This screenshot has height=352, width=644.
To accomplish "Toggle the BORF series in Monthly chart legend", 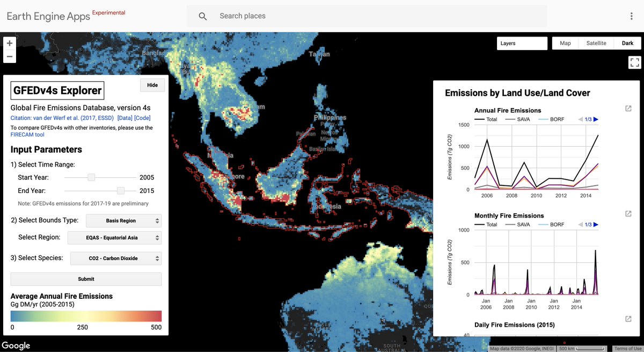I will 551,225.
